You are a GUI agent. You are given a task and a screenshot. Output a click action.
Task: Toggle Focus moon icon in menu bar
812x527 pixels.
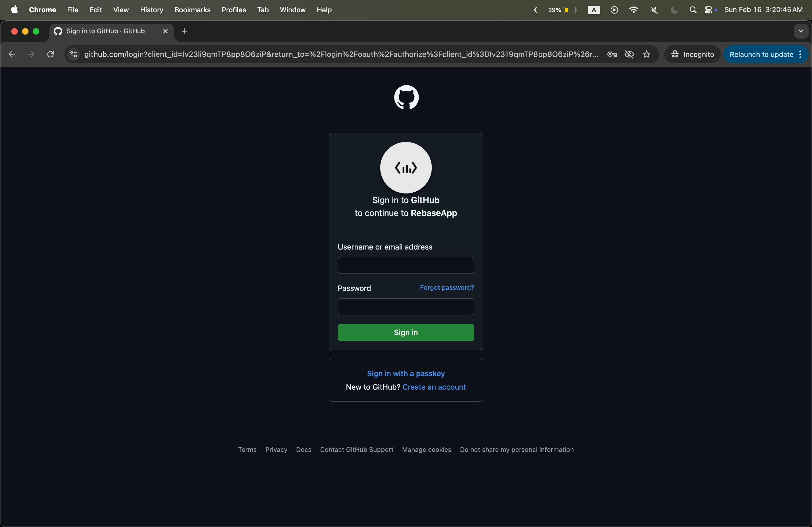[x=674, y=10]
